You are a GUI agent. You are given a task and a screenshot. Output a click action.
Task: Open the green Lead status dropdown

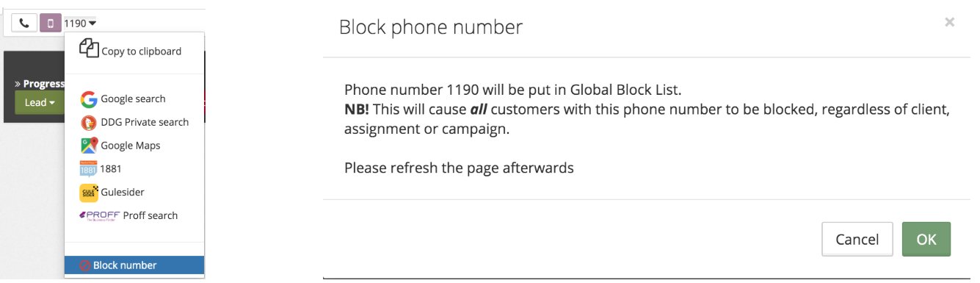[x=40, y=103]
